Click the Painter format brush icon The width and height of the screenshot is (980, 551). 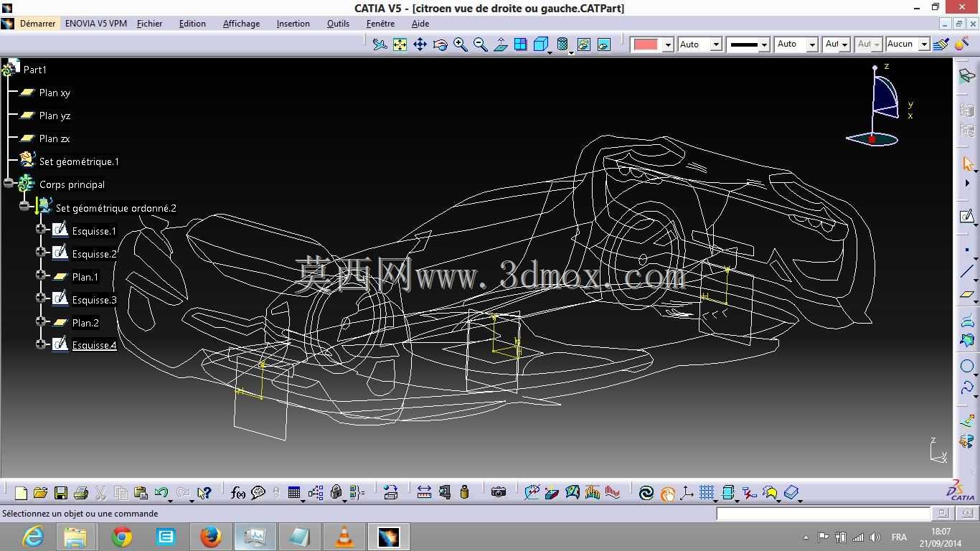[941, 44]
